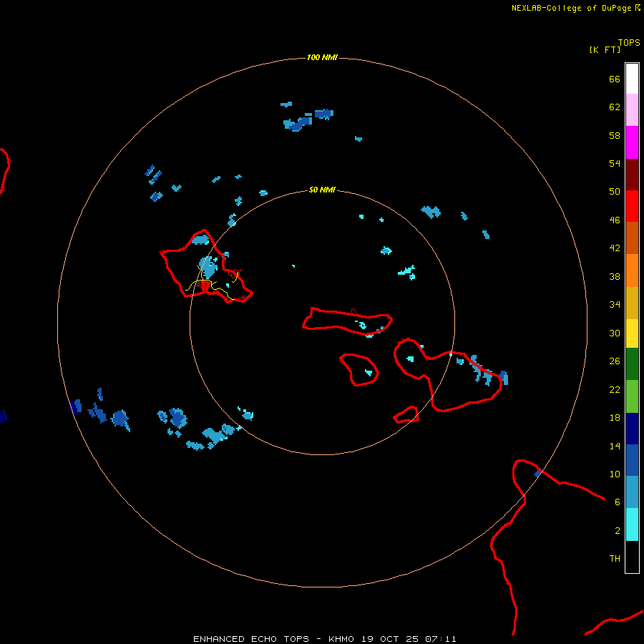Screen dimensions: 644x644
Task: Select the dark red 54 kft swatch
Action: [x=632, y=174]
